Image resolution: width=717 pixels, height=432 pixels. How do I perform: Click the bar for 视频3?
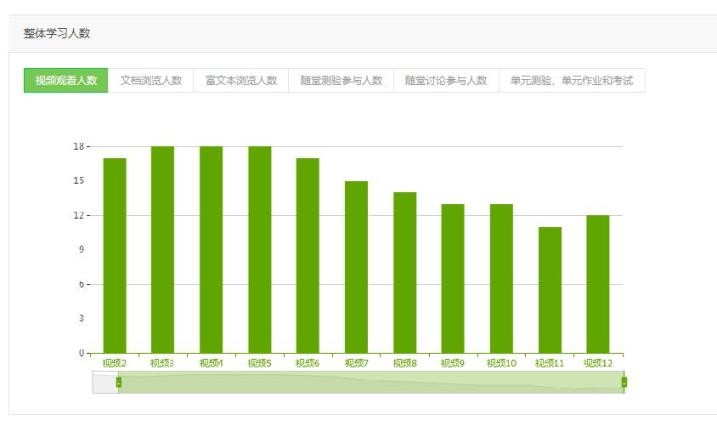pos(162,250)
